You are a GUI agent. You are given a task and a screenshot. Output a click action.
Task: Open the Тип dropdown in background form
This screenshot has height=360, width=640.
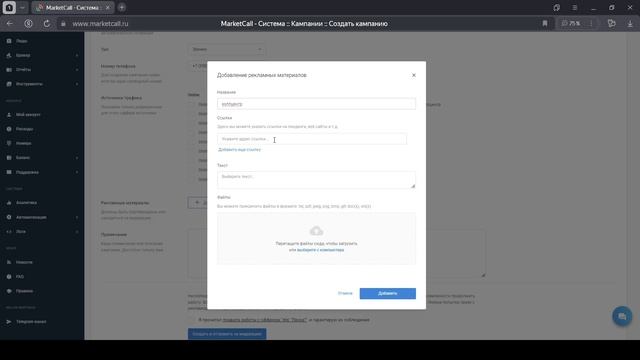[227, 49]
